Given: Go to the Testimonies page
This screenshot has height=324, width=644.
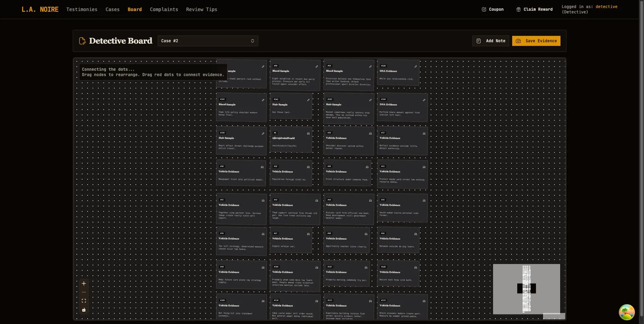Looking at the screenshot, I should tap(82, 9).
